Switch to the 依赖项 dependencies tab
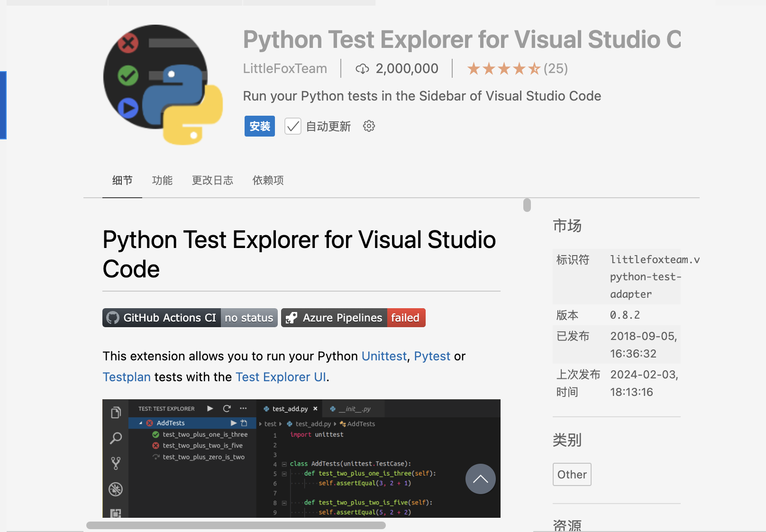The image size is (766, 532). pyautogui.click(x=268, y=180)
